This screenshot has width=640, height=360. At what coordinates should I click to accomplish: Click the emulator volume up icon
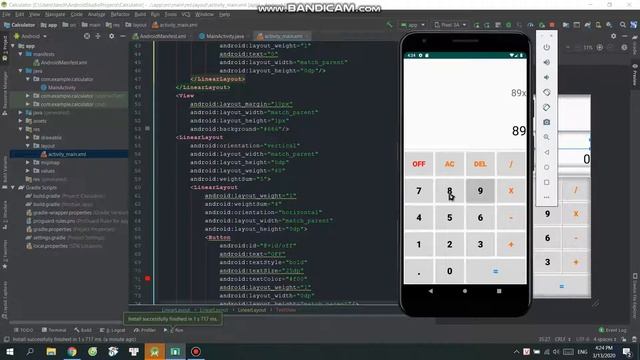click(x=547, y=62)
